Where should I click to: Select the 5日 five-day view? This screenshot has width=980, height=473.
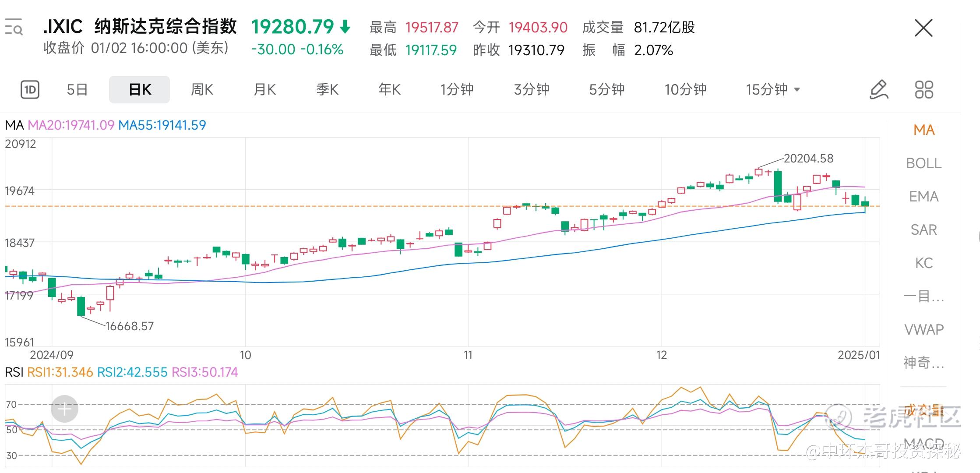(77, 90)
